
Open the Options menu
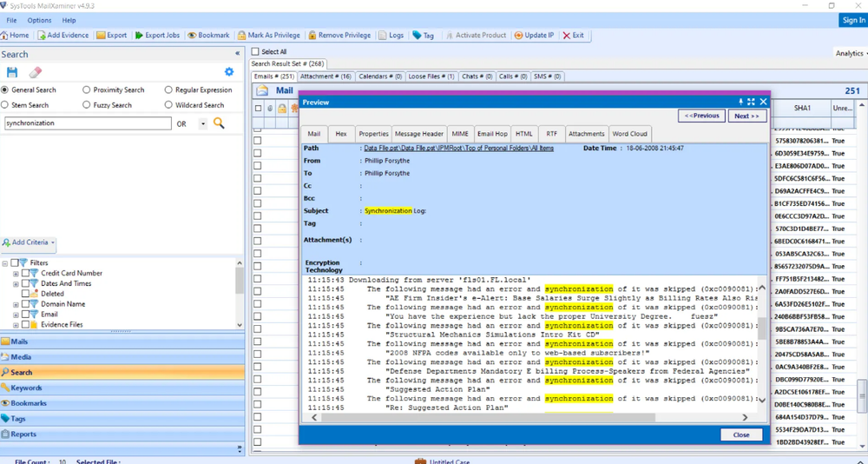pos(39,20)
